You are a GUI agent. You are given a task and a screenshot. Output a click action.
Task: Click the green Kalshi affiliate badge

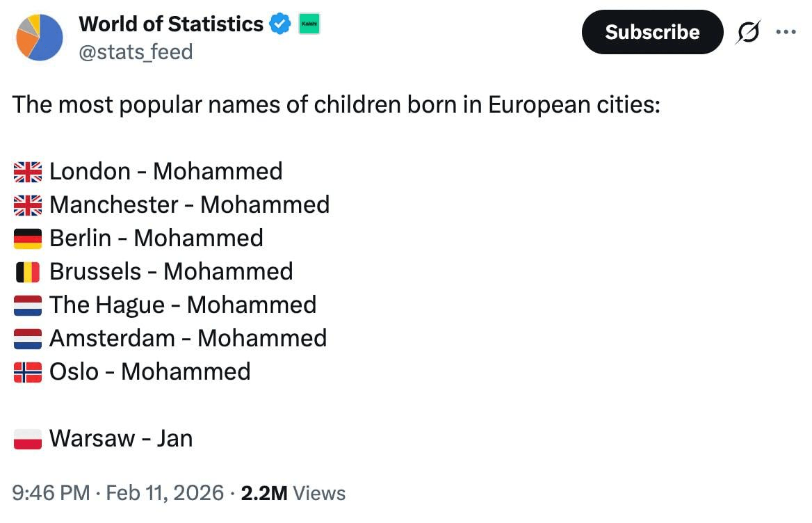pyautogui.click(x=309, y=25)
